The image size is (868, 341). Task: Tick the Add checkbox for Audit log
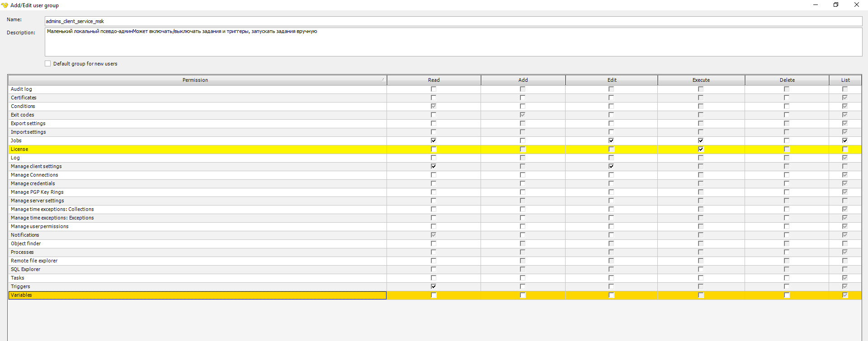[x=523, y=89]
